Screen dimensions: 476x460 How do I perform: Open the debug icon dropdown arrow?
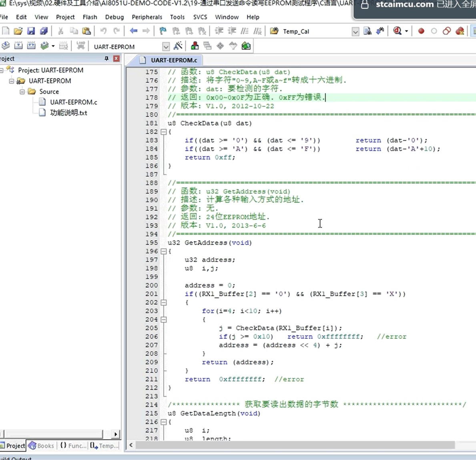coord(406,31)
